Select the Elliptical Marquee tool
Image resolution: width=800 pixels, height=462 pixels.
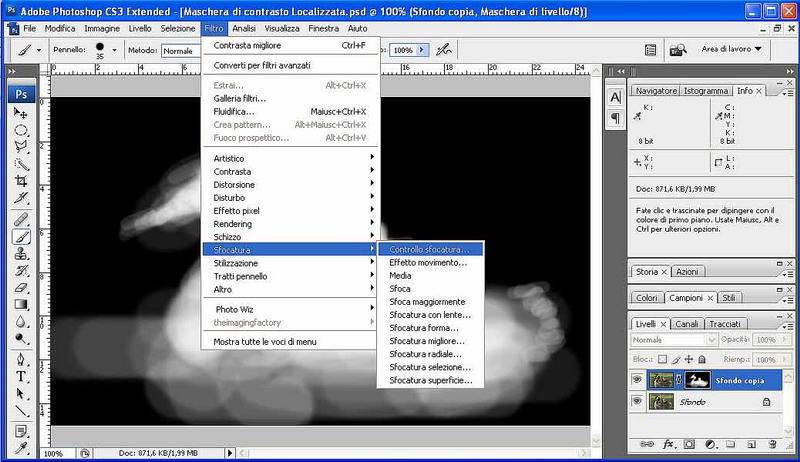(x=21, y=130)
